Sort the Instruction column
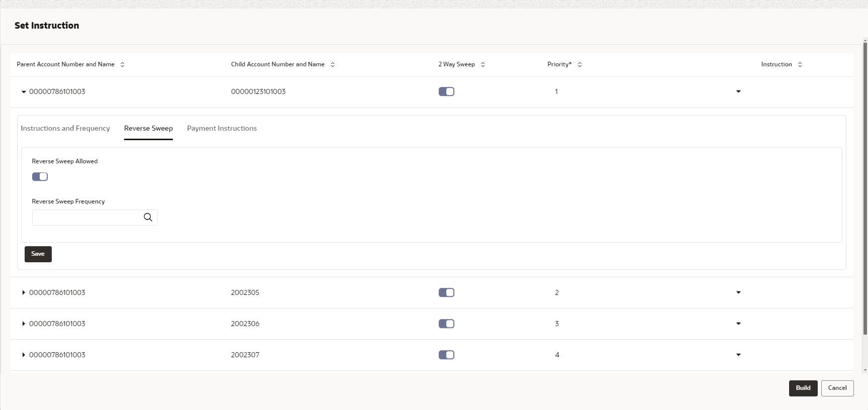Image resolution: width=868 pixels, height=410 pixels. click(800, 64)
